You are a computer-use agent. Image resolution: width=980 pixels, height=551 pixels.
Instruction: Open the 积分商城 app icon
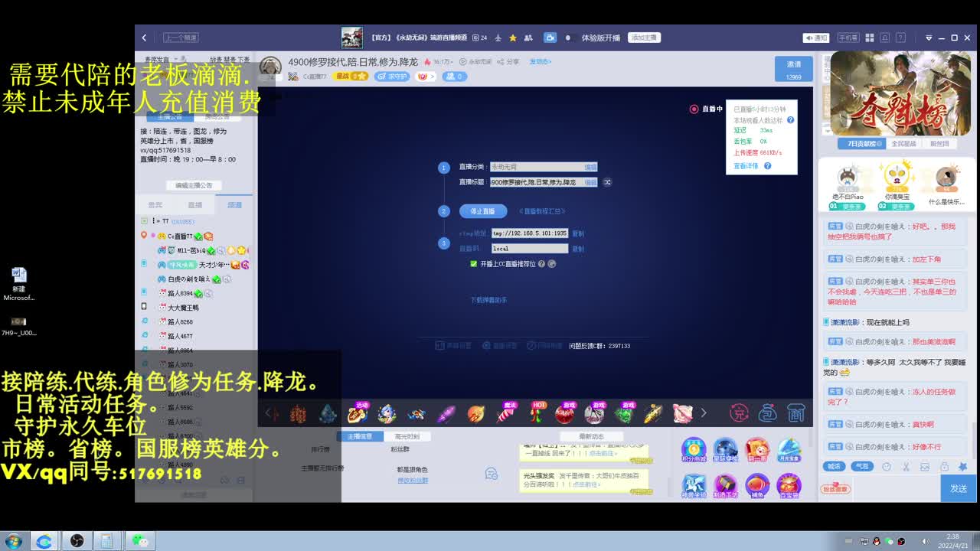[x=694, y=450]
